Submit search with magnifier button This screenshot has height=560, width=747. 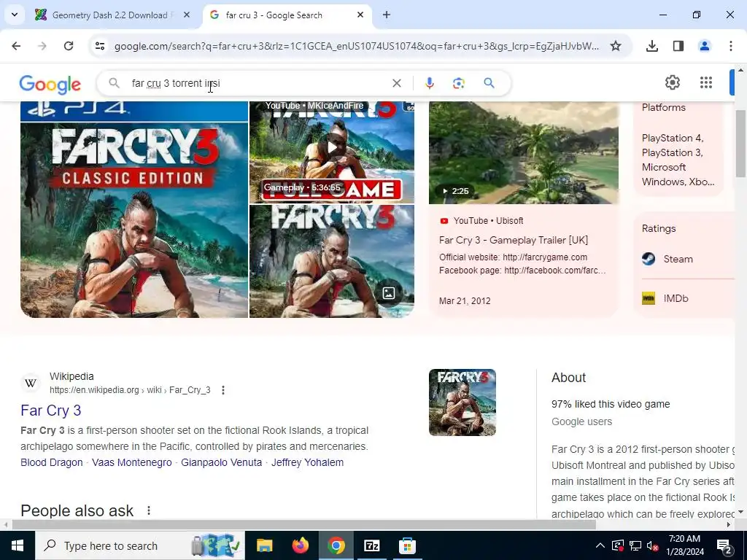coord(489,83)
